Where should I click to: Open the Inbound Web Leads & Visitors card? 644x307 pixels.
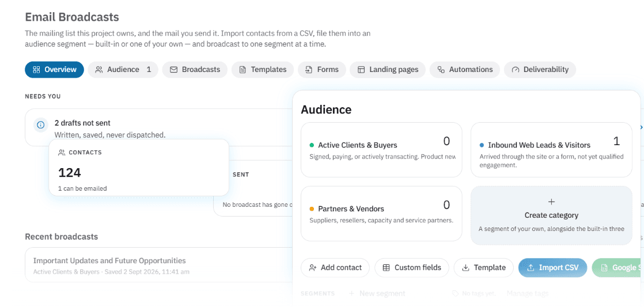(x=551, y=150)
